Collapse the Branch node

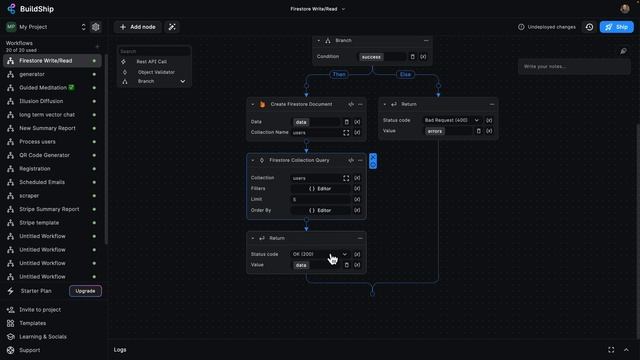point(319,40)
